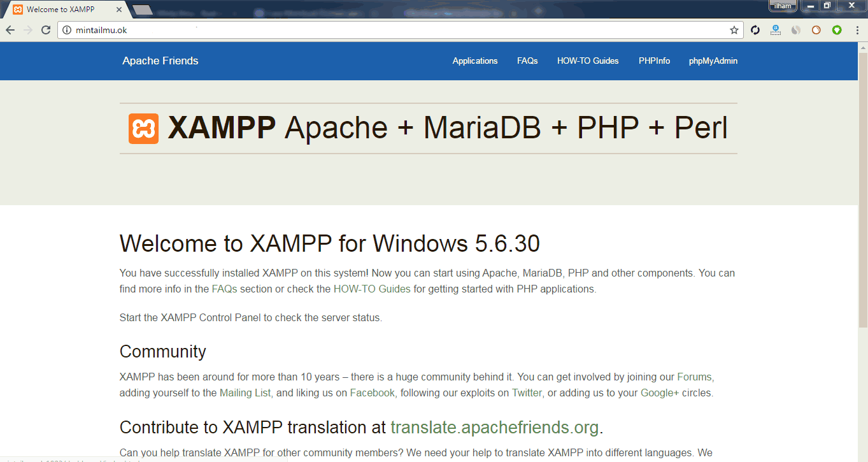This screenshot has width=868, height=462.
Task: Open phpMyAdmin from the navigation bar
Action: tap(713, 61)
